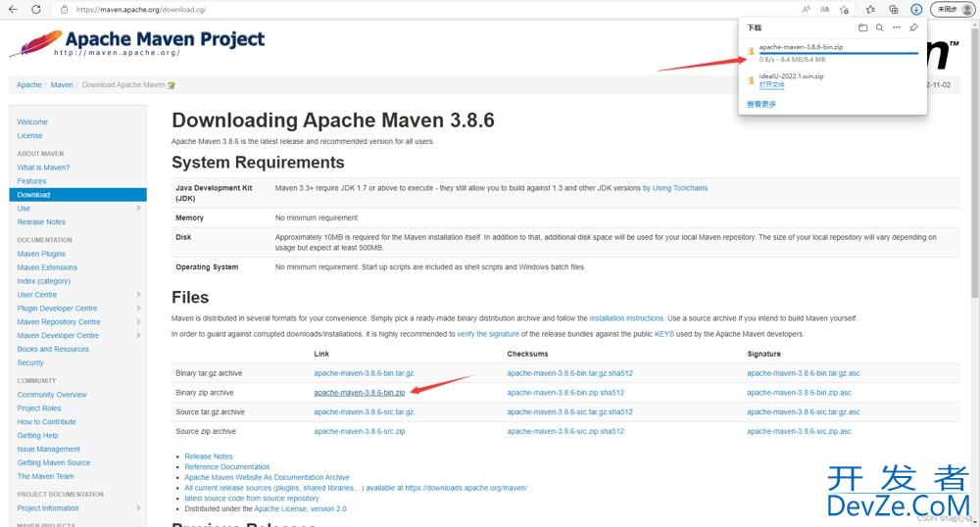Open Maven Plugins in the sidebar

41,254
